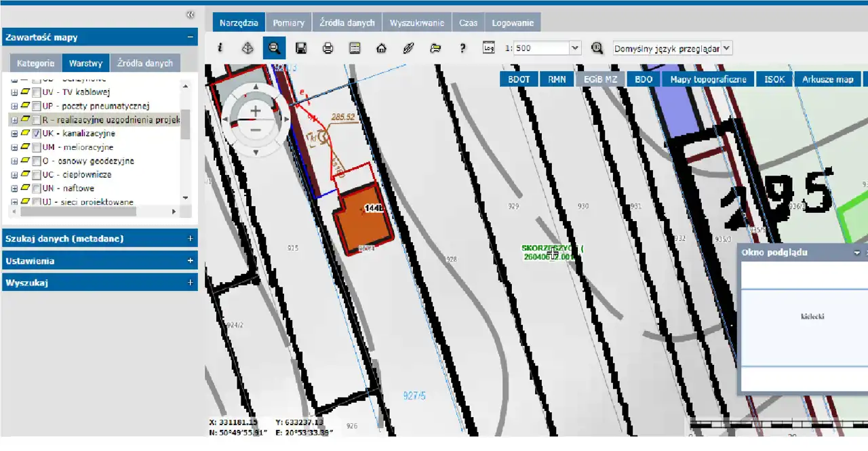Open the Kategorie tab in map contents
The image size is (868, 451).
point(35,63)
